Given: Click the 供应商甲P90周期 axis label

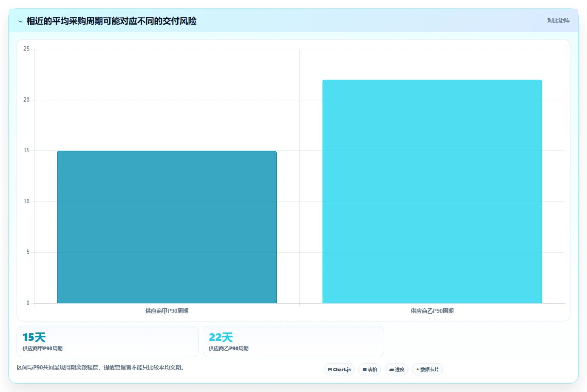Looking at the screenshot, I should click(x=167, y=311).
